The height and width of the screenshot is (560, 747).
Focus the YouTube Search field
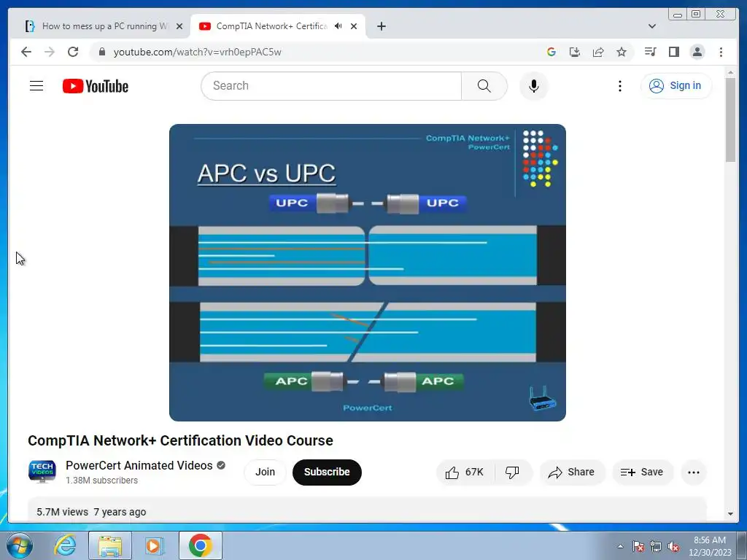(x=332, y=86)
